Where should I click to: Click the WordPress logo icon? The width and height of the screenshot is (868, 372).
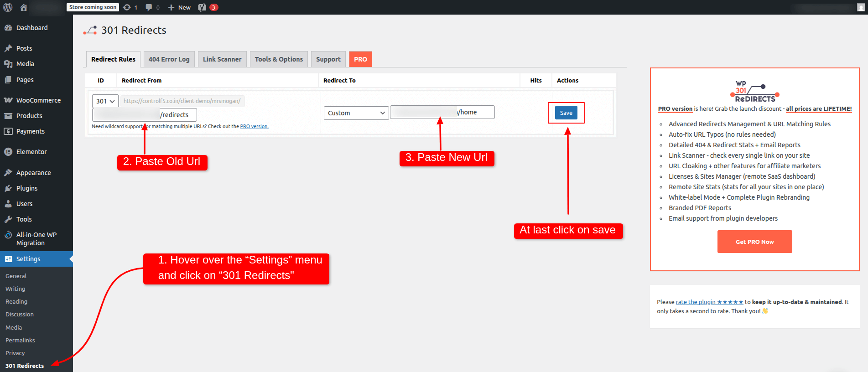(x=8, y=7)
